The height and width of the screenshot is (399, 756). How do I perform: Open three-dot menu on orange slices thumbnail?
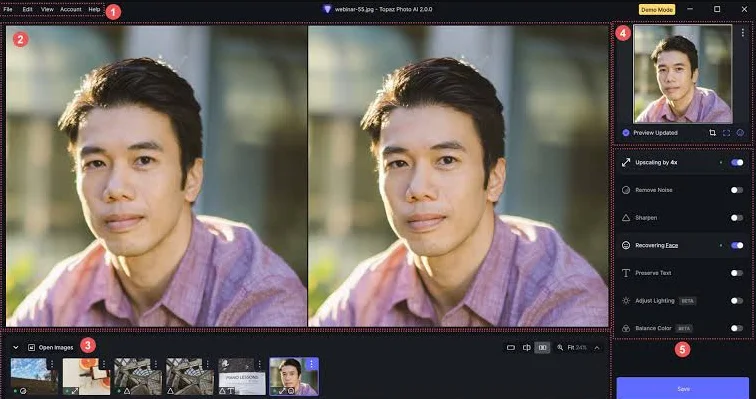[x=104, y=364]
